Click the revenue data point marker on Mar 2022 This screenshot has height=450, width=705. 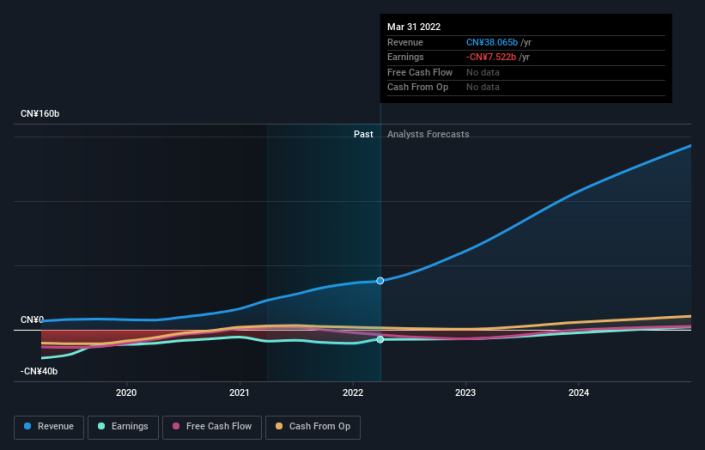coord(380,281)
